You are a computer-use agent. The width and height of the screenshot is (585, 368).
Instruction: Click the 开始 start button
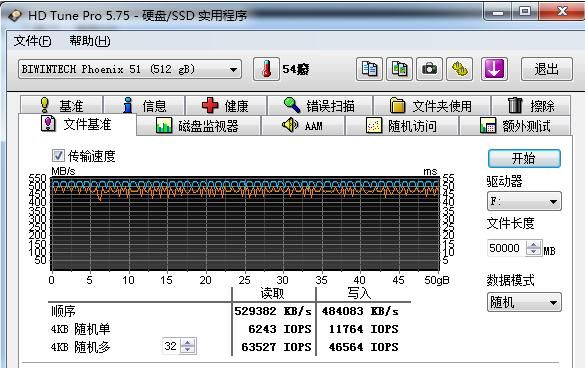(524, 158)
